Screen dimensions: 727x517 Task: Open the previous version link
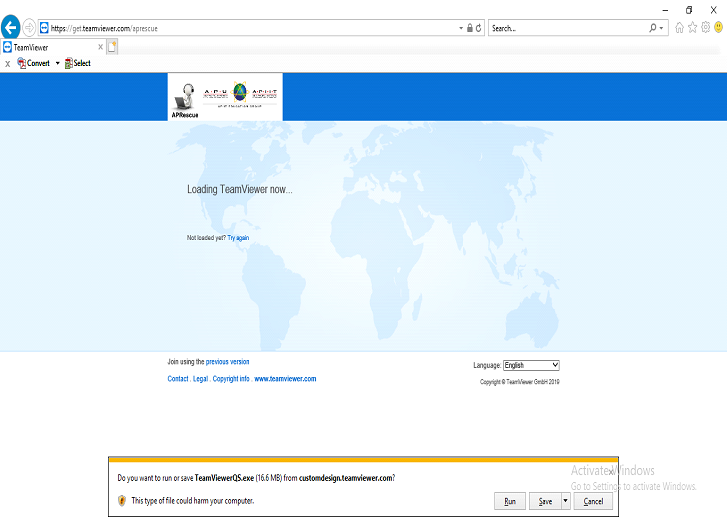click(228, 362)
